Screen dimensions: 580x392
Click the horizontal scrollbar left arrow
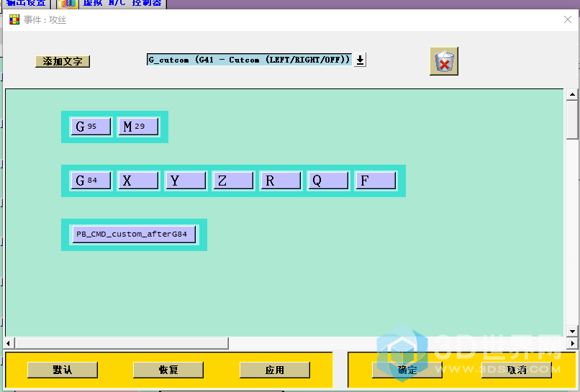coord(9,343)
